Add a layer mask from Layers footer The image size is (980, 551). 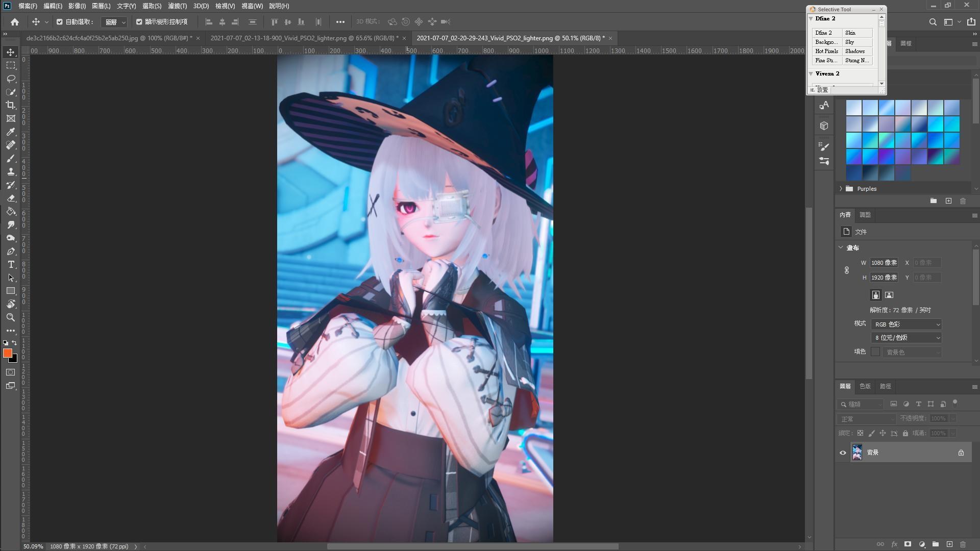(x=908, y=544)
